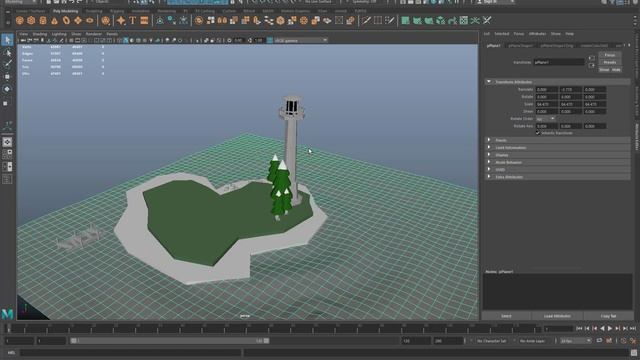This screenshot has width=640, height=360.
Task: Click the Copy Tab button
Action: pos(608,316)
